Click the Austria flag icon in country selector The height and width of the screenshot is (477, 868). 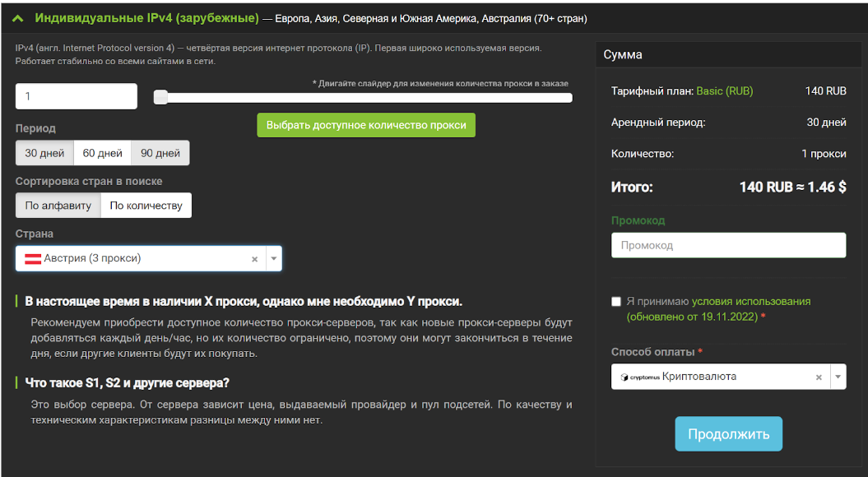click(x=32, y=257)
